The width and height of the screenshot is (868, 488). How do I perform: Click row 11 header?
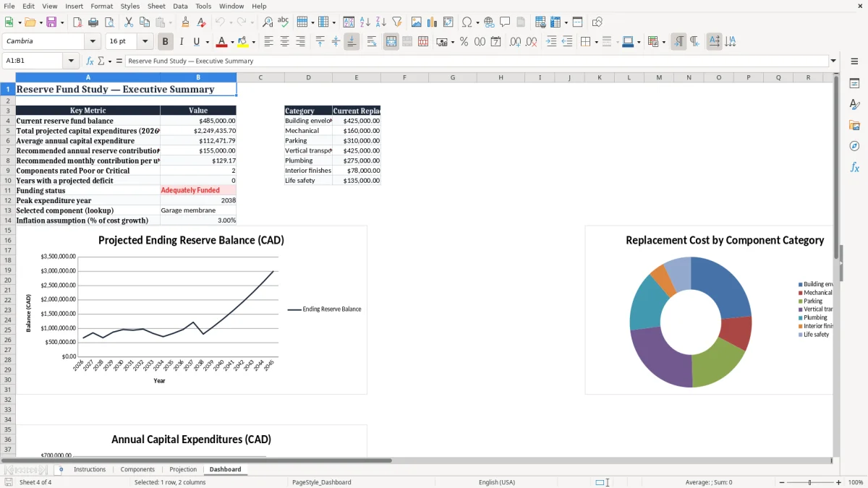pyautogui.click(x=7, y=190)
